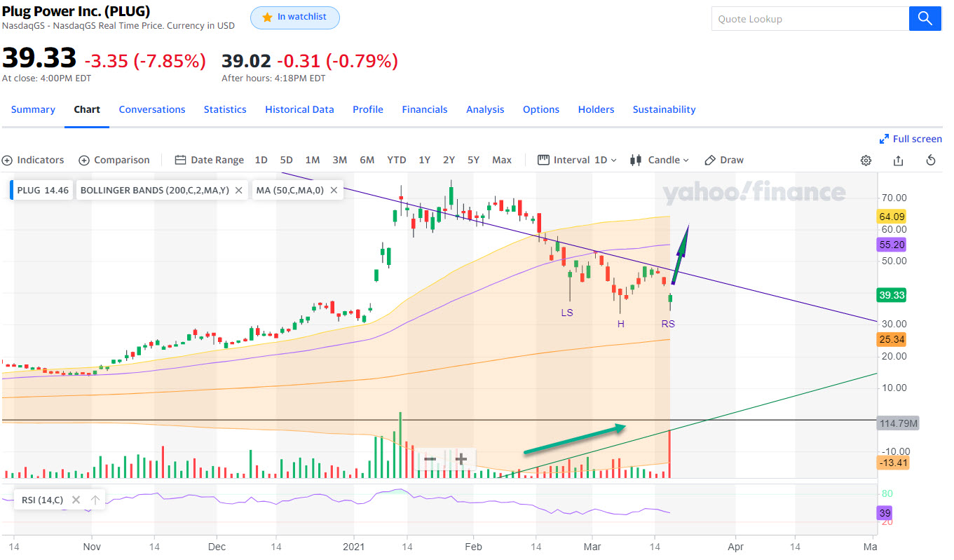Click the Bollinger Bands (200,C,2,MA,Y) label

pos(154,190)
